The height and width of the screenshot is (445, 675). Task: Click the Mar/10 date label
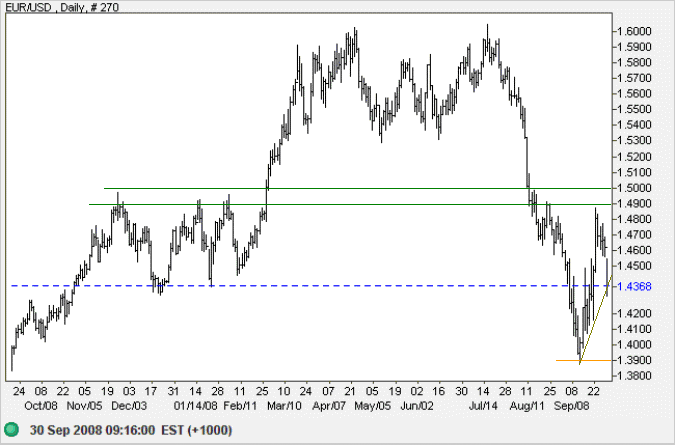(284, 406)
